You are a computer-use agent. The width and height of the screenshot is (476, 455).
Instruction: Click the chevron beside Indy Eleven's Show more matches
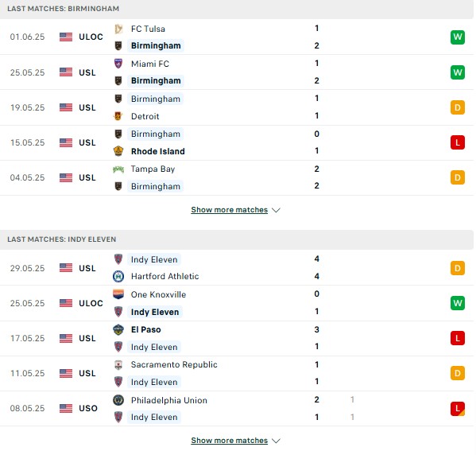tap(276, 441)
